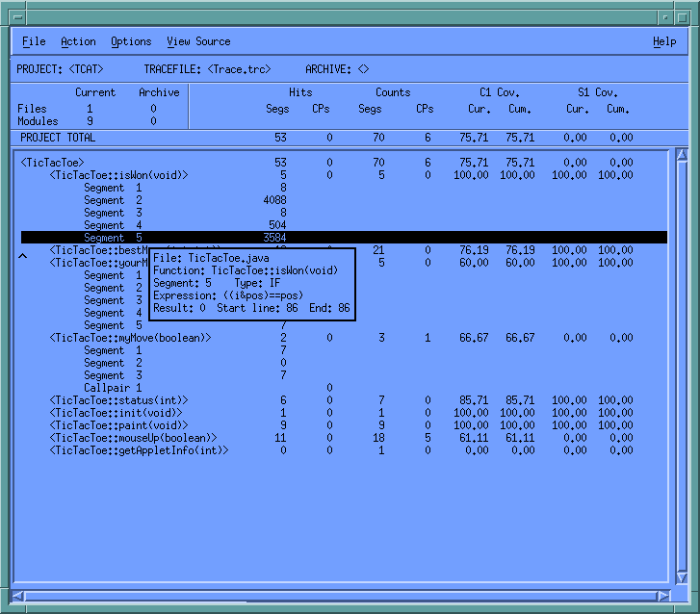The width and height of the screenshot is (700, 614).
Task: Open the Action menu
Action: pos(78,41)
